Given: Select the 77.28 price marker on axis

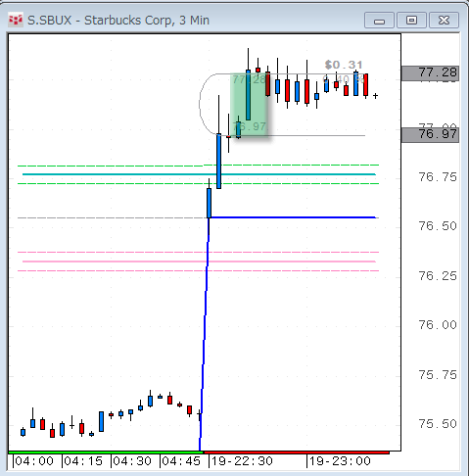Looking at the screenshot, I should (x=430, y=73).
